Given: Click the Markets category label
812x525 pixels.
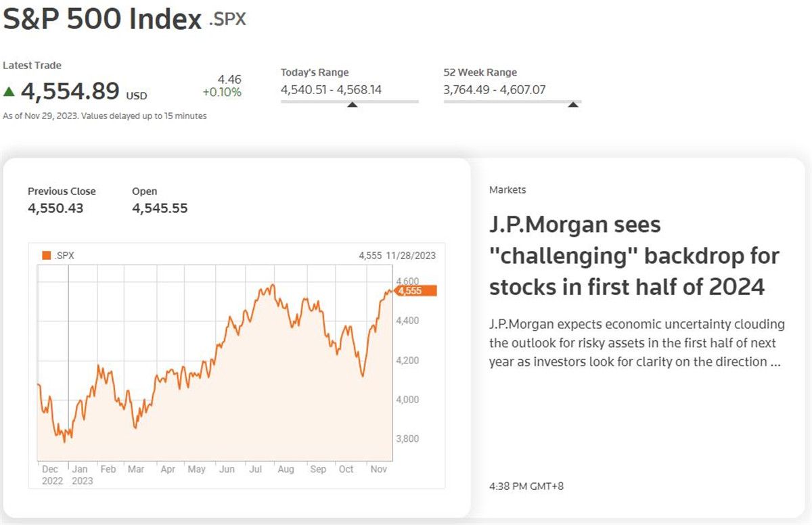Looking at the screenshot, I should pyautogui.click(x=507, y=190).
